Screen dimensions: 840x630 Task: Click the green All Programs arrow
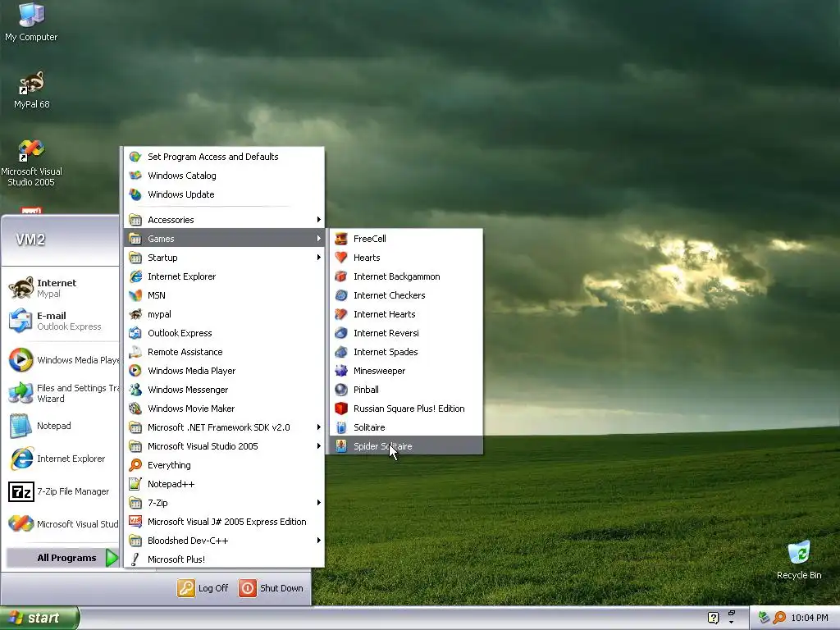[x=112, y=558]
